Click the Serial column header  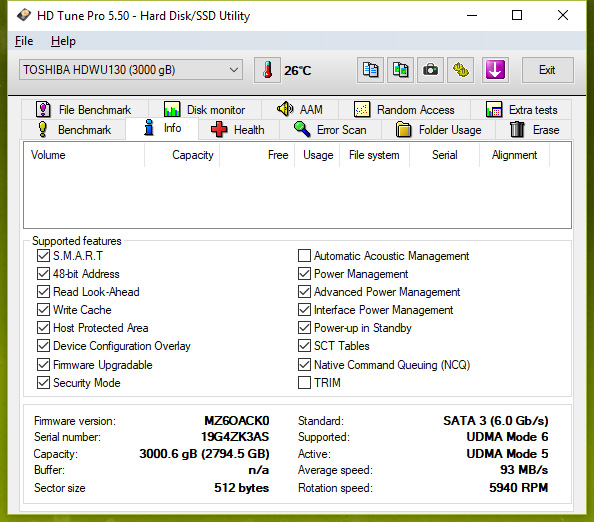pos(445,155)
